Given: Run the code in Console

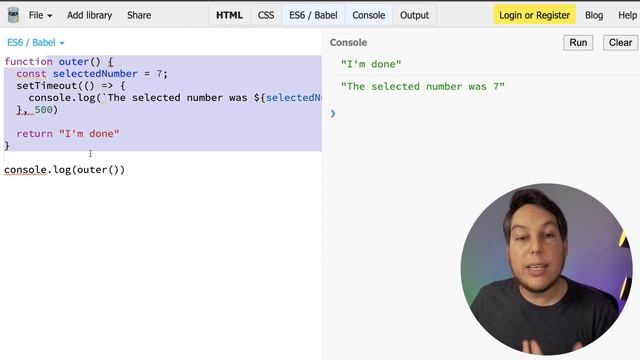Looking at the screenshot, I should [578, 42].
